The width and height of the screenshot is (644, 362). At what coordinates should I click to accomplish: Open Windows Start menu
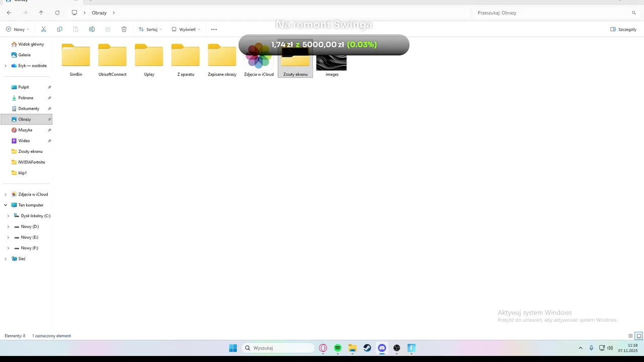[233, 348]
